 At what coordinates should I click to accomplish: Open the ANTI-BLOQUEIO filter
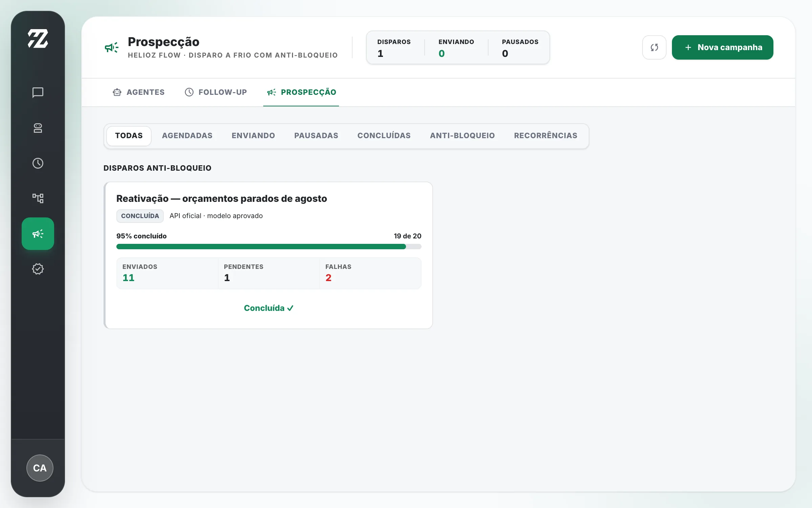463,136
